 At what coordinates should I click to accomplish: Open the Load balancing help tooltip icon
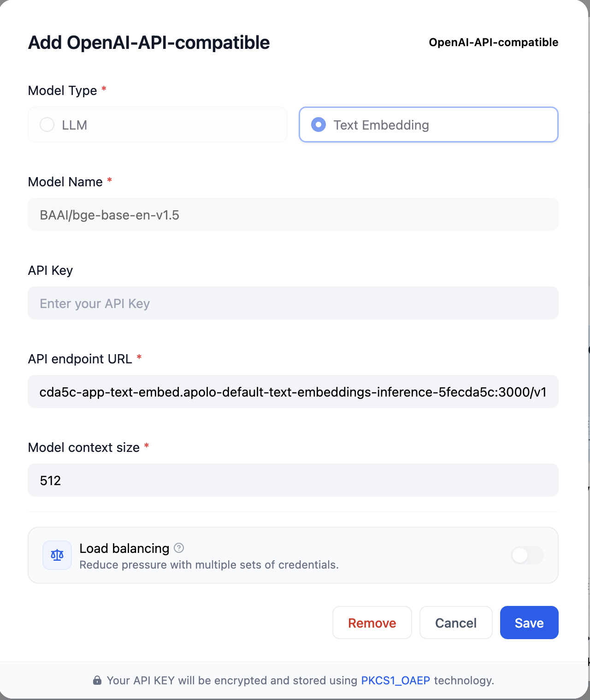click(179, 548)
